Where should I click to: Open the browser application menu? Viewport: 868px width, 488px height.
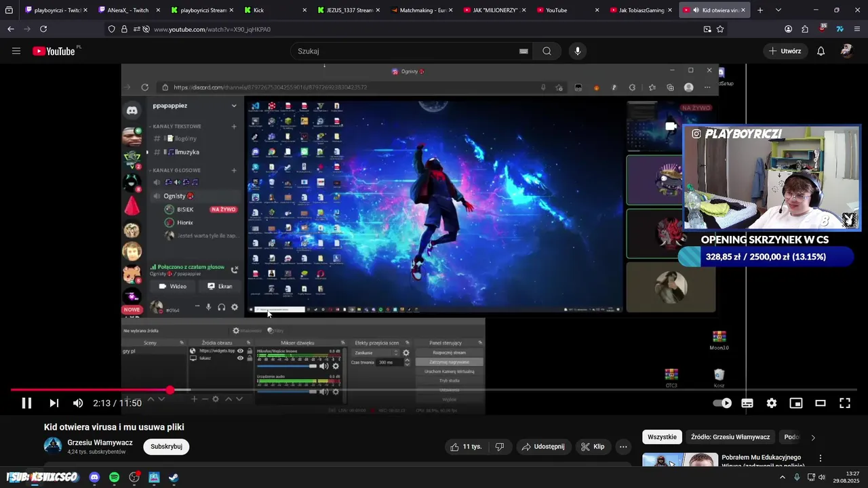coord(858,29)
